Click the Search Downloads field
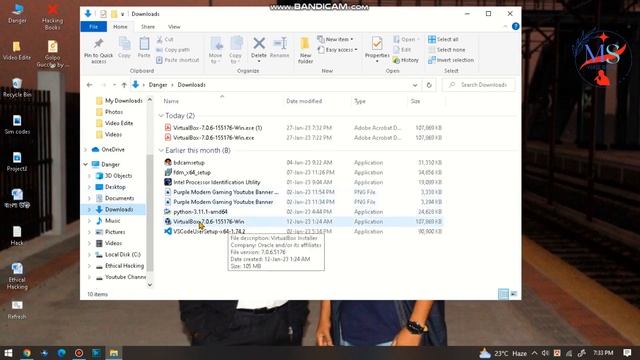Screen dimensions: 640x360 [478, 85]
